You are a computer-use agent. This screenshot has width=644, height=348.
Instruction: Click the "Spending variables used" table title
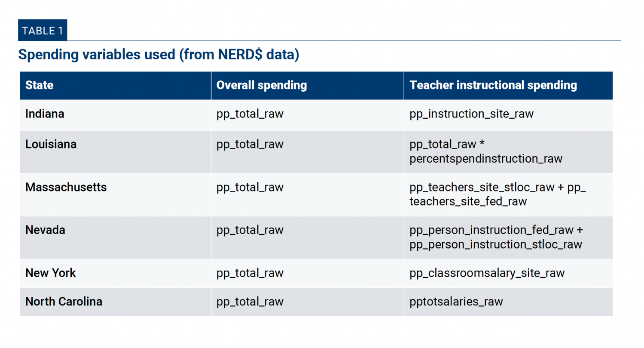point(158,55)
